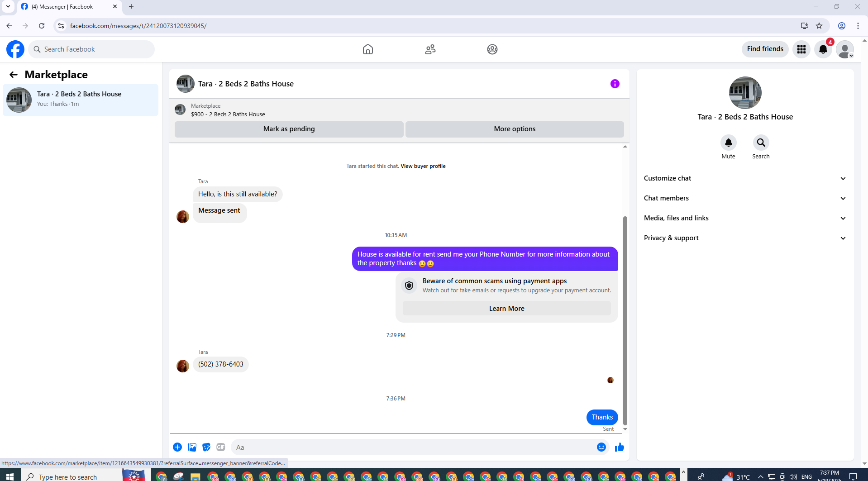Go back using the Marketplace back arrow
This screenshot has height=481, width=868.
pyautogui.click(x=14, y=75)
